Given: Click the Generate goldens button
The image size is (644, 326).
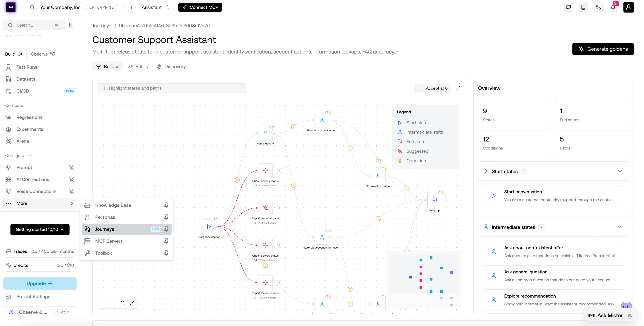Looking at the screenshot, I should click(603, 49).
